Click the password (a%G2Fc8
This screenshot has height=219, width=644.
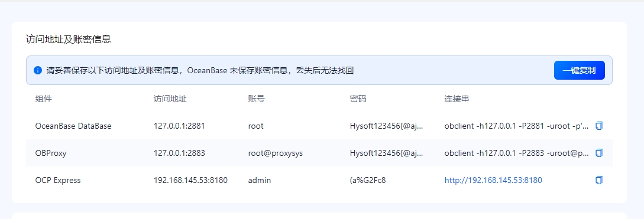[x=368, y=180]
